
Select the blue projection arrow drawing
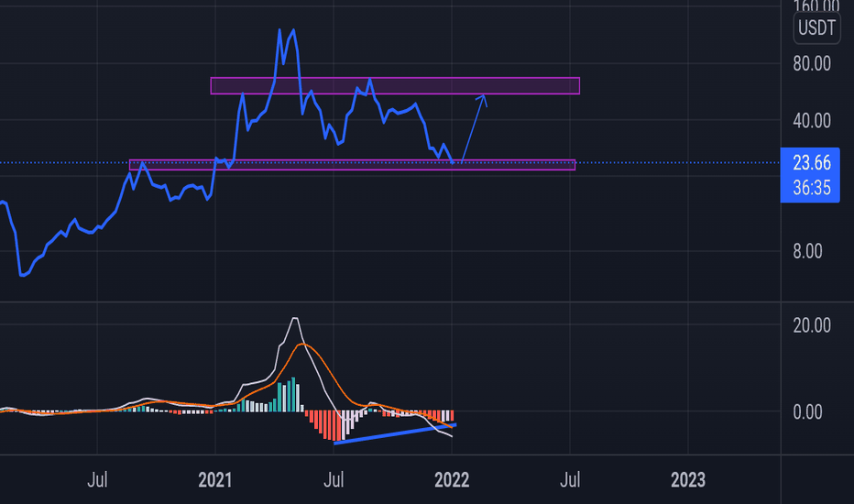(474, 128)
